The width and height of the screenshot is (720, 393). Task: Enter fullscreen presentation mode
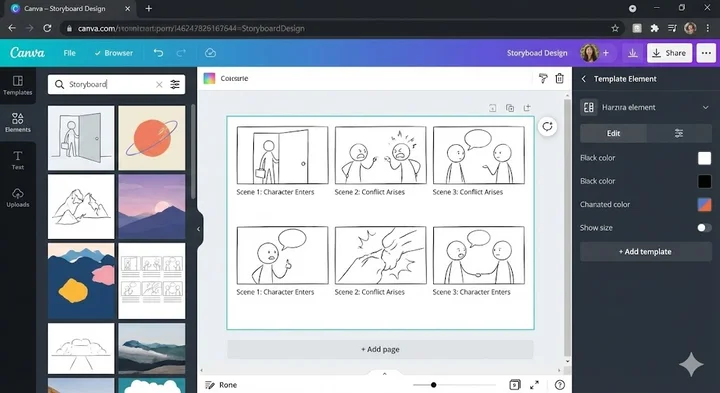534,385
